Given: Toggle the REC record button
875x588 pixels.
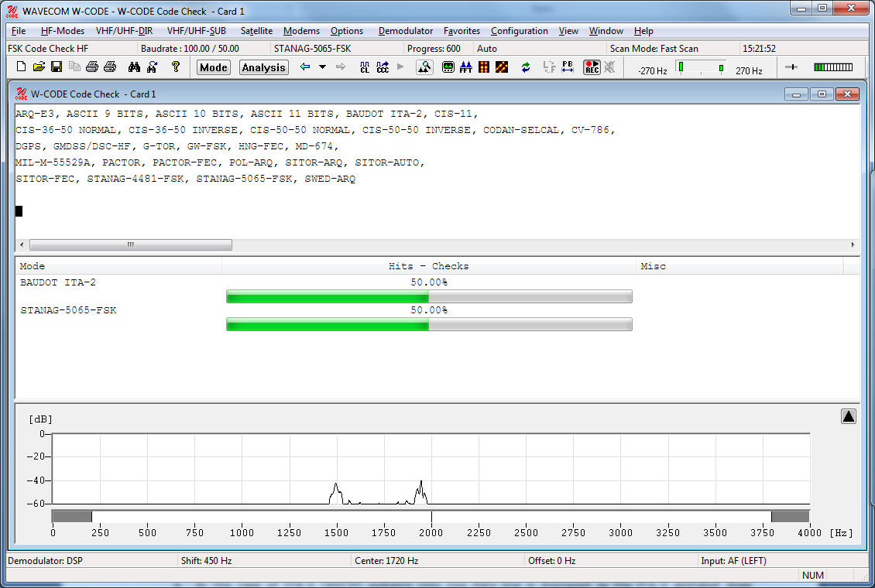Looking at the screenshot, I should tap(592, 67).
